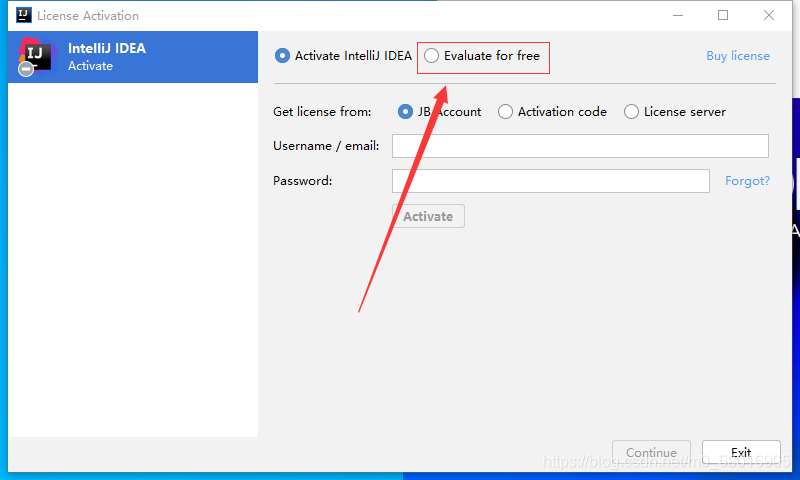Choose License server radio option

[631, 112]
